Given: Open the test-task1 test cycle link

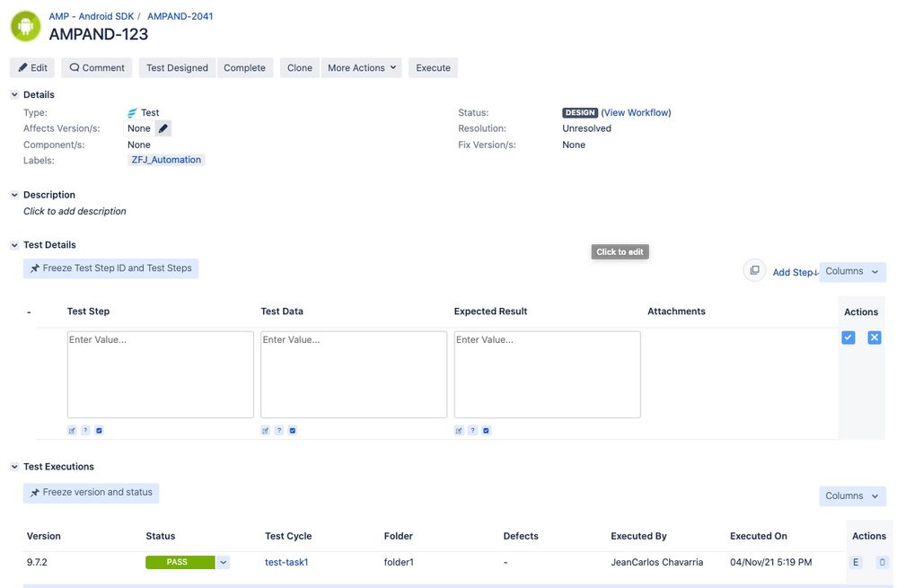Looking at the screenshot, I should [x=286, y=562].
